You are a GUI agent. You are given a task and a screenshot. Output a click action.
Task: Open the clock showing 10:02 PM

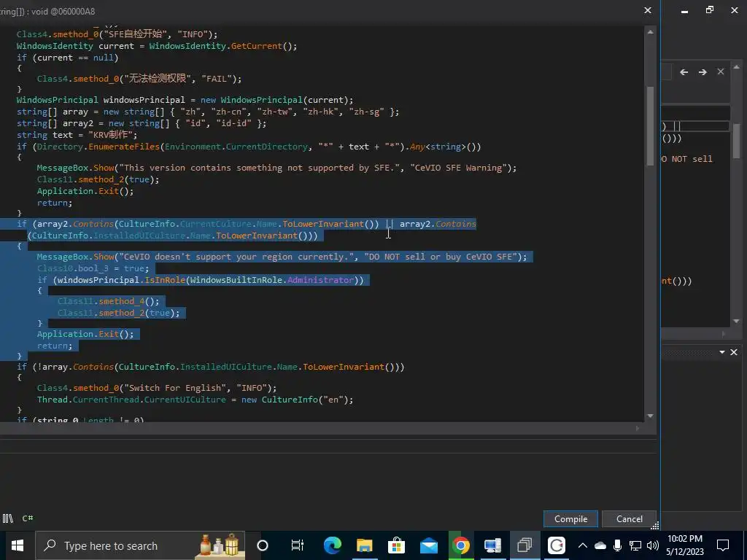pos(684,545)
